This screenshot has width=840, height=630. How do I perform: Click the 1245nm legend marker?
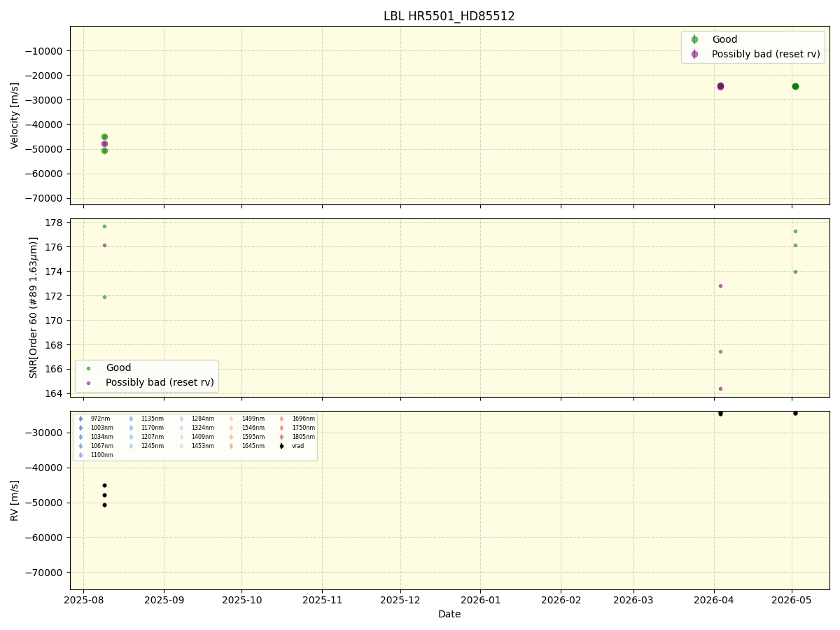[131, 446]
